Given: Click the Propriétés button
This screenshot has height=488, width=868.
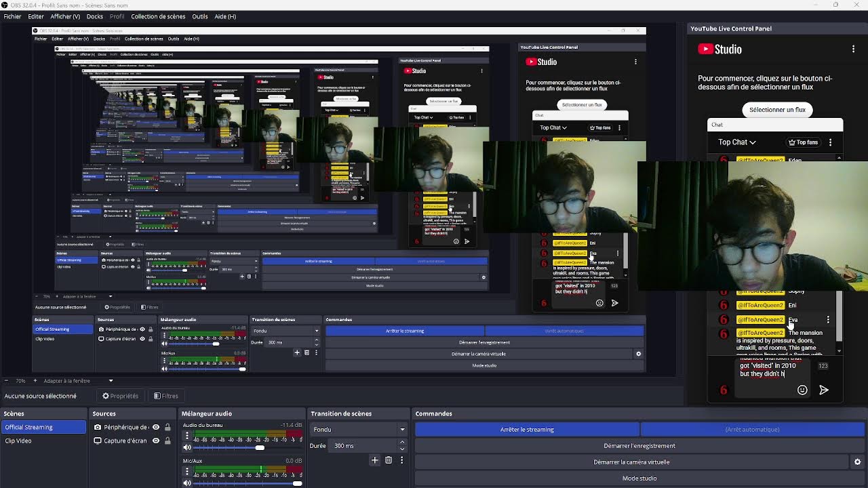Looking at the screenshot, I should [120, 396].
